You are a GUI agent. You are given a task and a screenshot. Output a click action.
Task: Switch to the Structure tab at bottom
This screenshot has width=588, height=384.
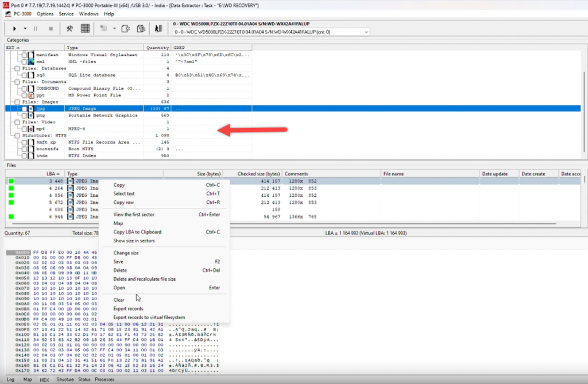click(x=65, y=379)
